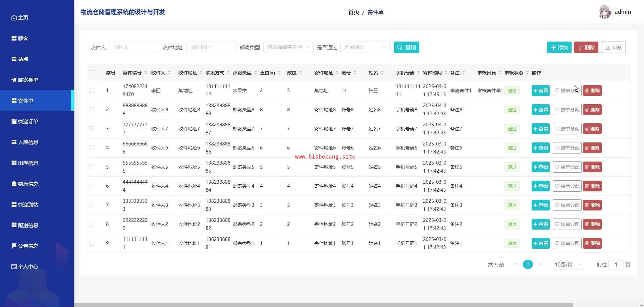Check the checkbox for row 1
Screen dimensions: 644x307
tap(92, 90)
